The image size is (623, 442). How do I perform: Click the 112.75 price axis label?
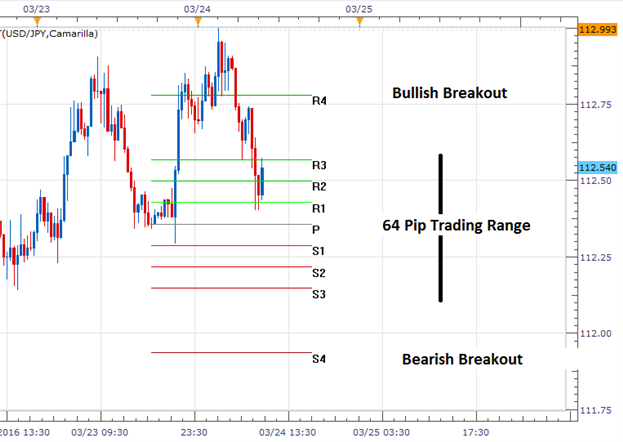tap(596, 105)
